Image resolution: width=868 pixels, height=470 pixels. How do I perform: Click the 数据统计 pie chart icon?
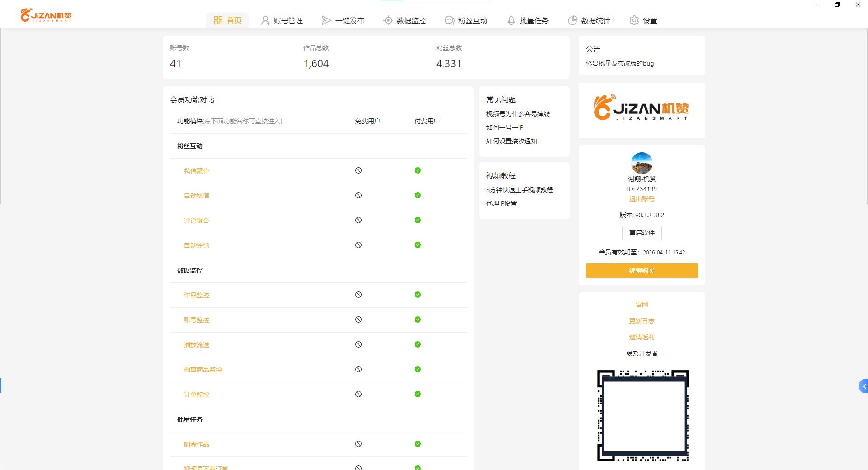click(x=572, y=20)
